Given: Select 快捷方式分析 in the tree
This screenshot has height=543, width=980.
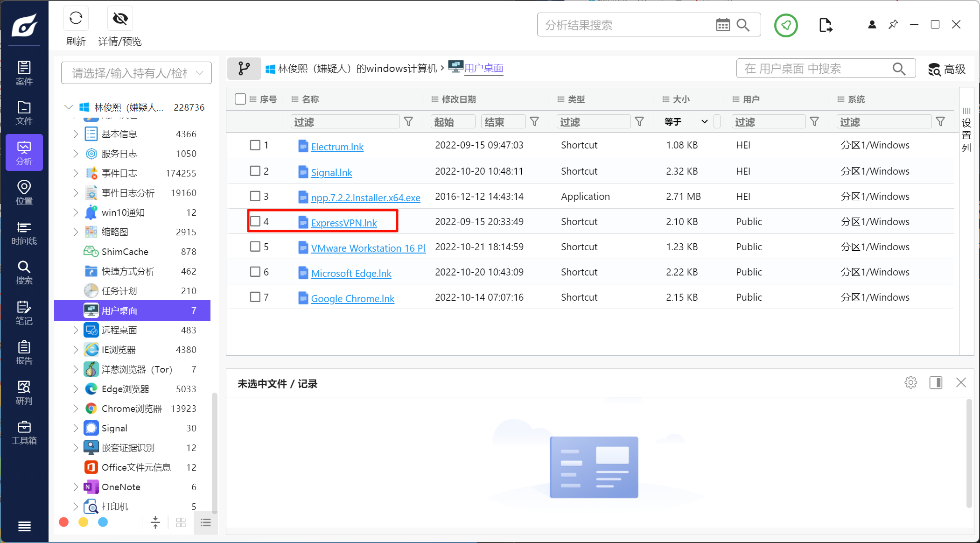Looking at the screenshot, I should click(128, 271).
